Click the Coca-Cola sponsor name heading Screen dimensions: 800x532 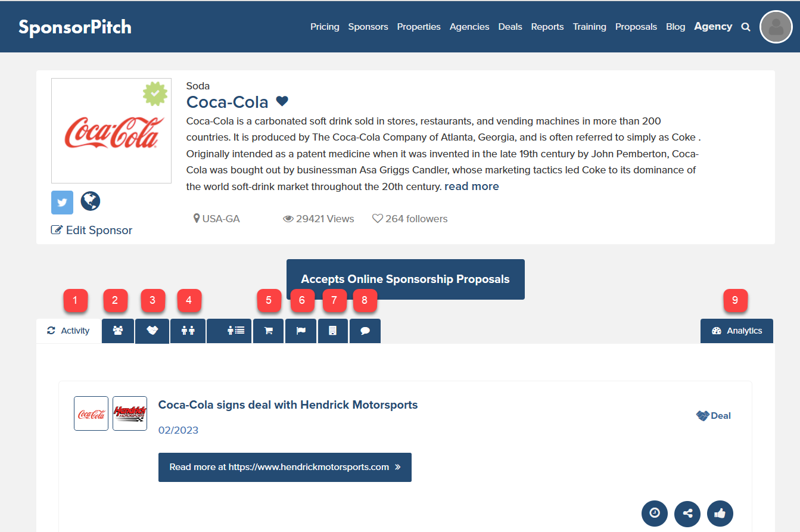(228, 102)
